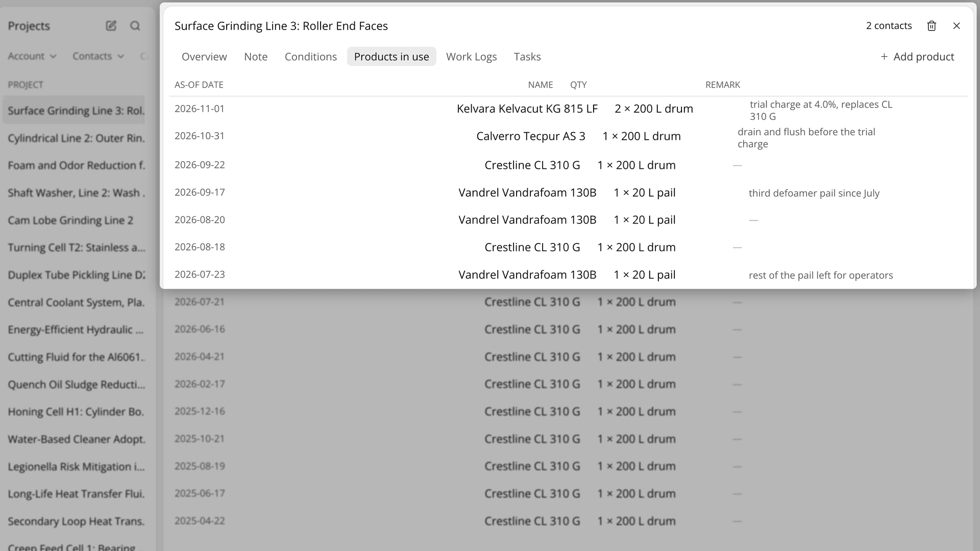Click the REMARK column header
Viewport: 980px width, 551px height.
click(x=722, y=85)
